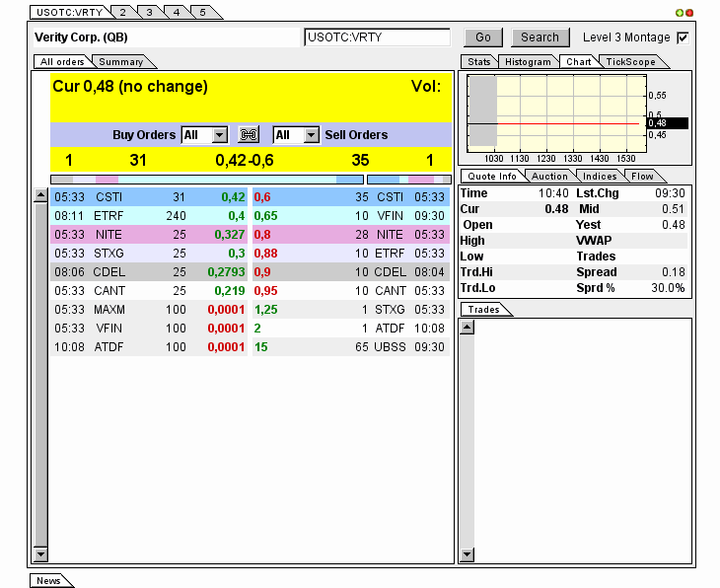
Task: Select the Auction tab
Action: coord(549,177)
